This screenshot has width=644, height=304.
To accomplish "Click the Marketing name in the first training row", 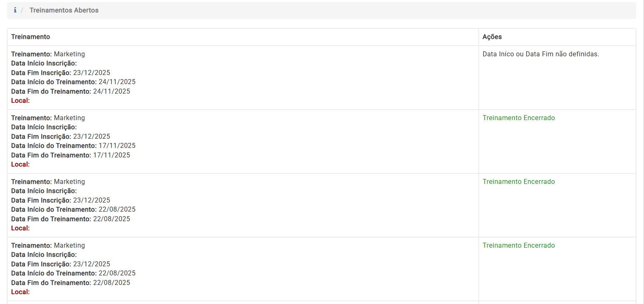I will (69, 54).
